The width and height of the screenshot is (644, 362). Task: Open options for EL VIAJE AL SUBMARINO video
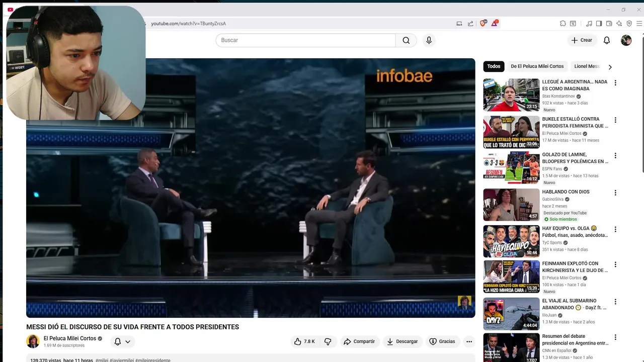coord(615,302)
